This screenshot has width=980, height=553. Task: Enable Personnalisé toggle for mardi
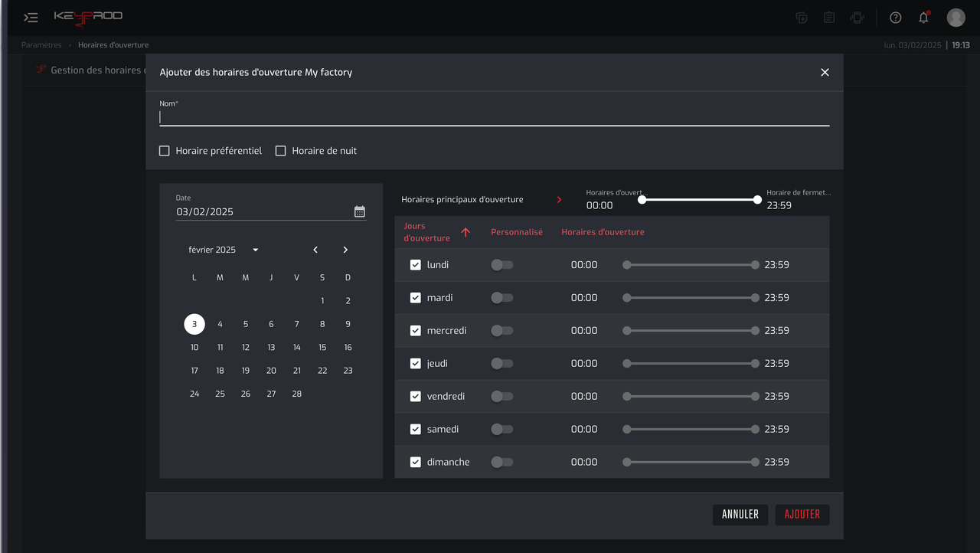(x=502, y=298)
